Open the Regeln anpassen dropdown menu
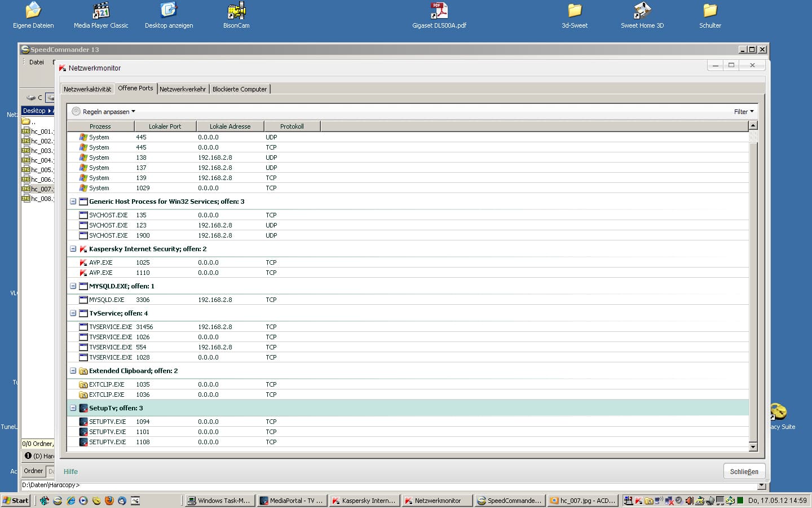This screenshot has width=812, height=508. point(108,112)
